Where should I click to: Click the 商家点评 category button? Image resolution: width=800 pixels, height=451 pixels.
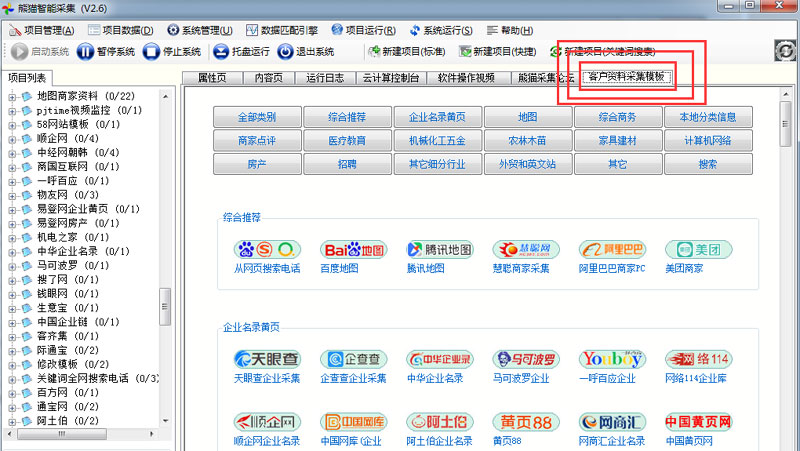257,140
